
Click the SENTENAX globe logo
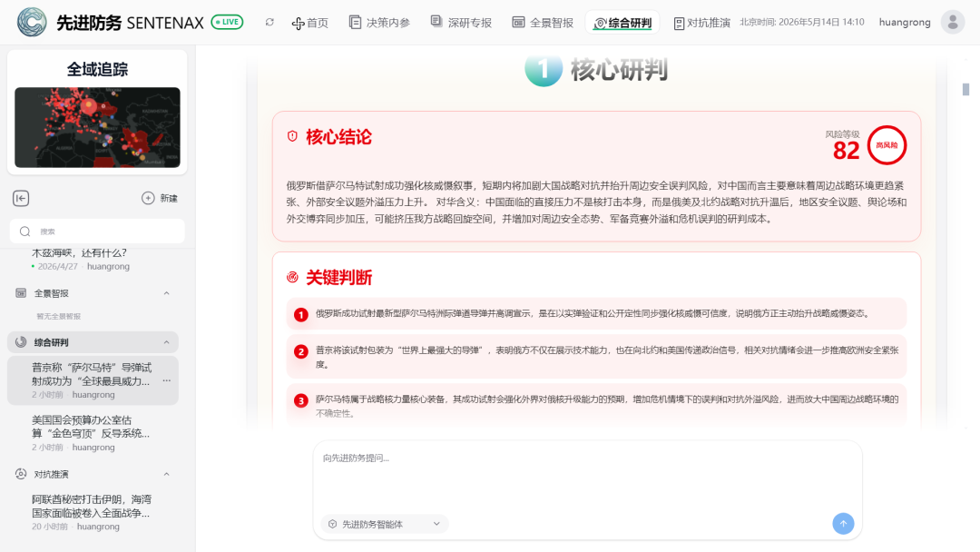coord(32,22)
